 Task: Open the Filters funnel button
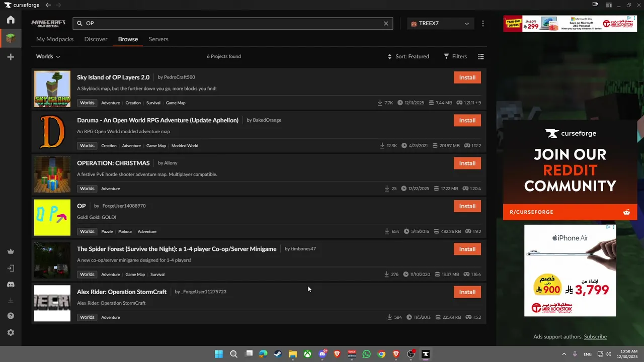coord(455,57)
